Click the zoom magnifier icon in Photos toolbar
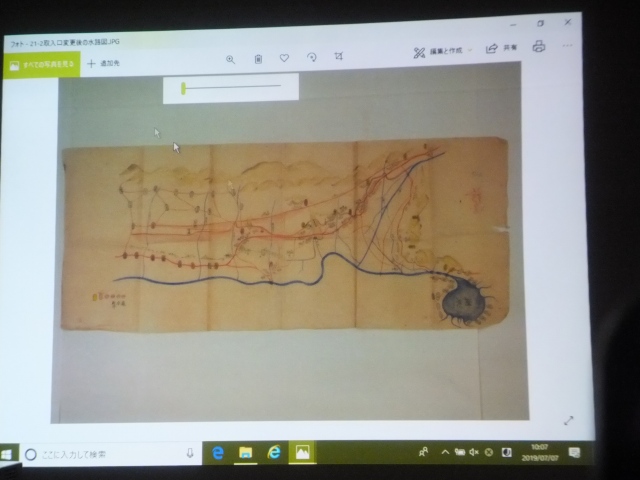This screenshot has height=480, width=640. [231, 60]
